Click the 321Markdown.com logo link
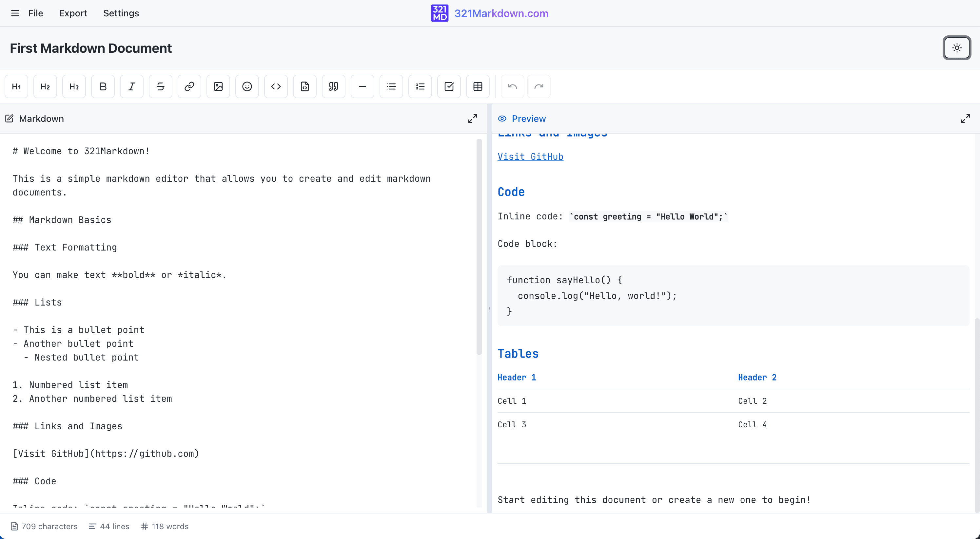The width and height of the screenshot is (980, 539). (490, 13)
